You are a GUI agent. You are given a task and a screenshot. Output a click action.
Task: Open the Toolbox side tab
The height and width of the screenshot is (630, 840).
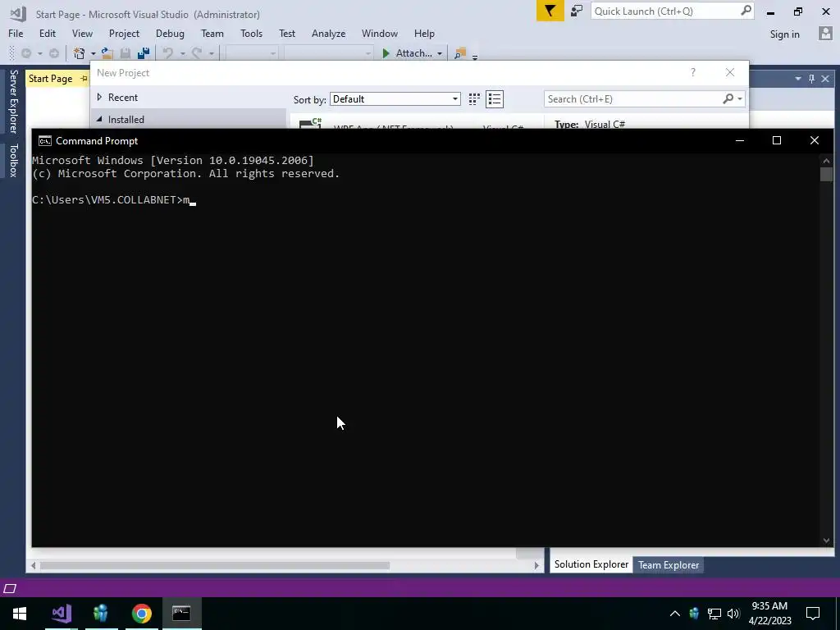click(x=13, y=160)
